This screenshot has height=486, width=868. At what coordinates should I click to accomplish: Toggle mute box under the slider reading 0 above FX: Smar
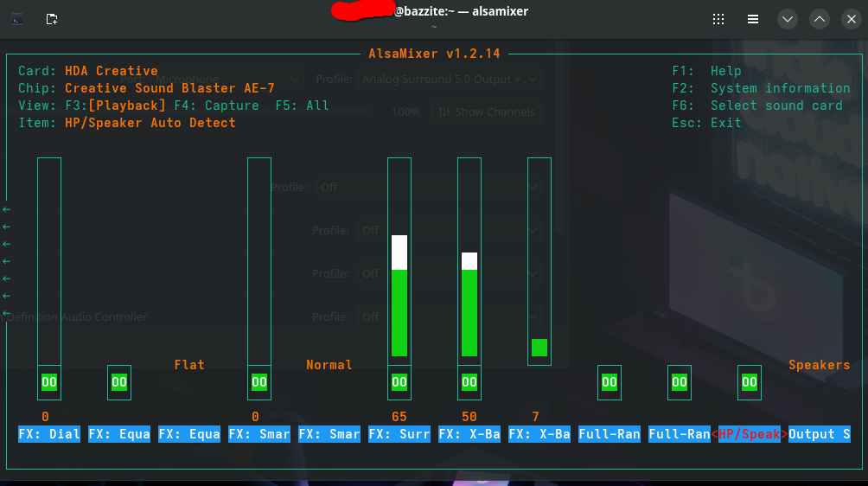click(x=259, y=382)
